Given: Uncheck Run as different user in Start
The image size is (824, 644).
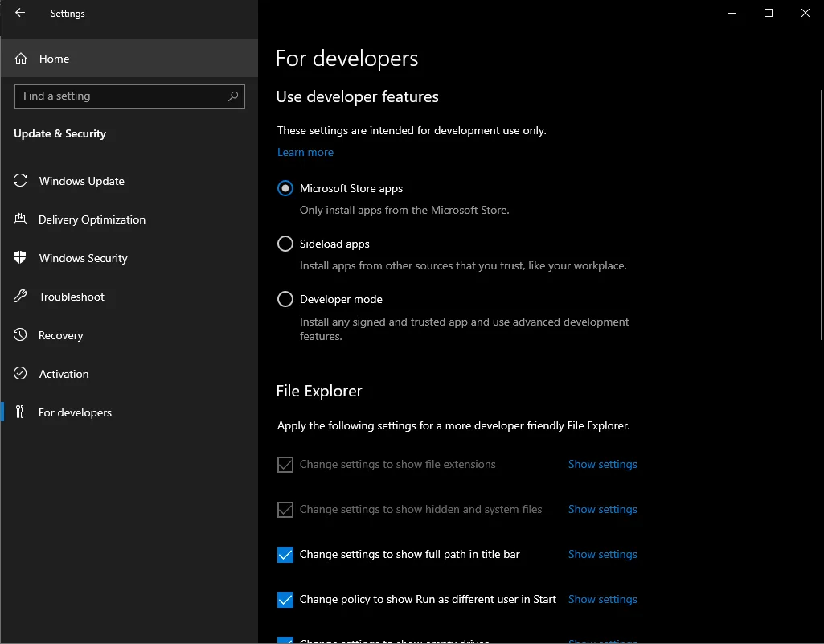Looking at the screenshot, I should 285,599.
